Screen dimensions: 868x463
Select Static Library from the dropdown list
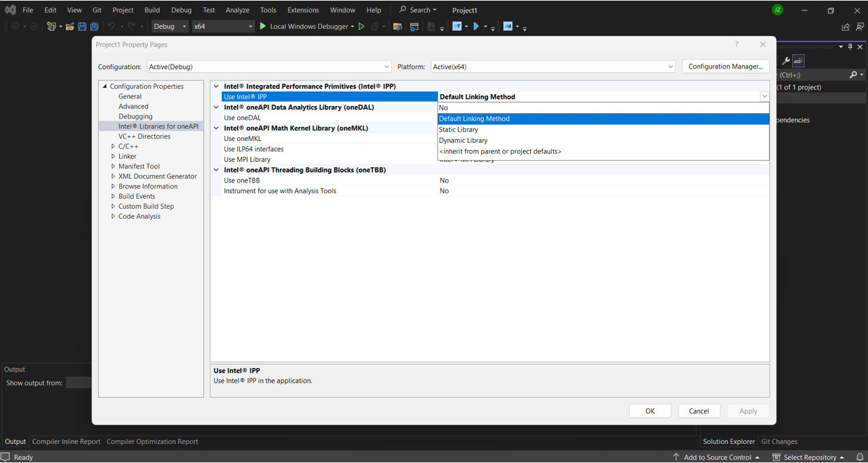pos(458,130)
